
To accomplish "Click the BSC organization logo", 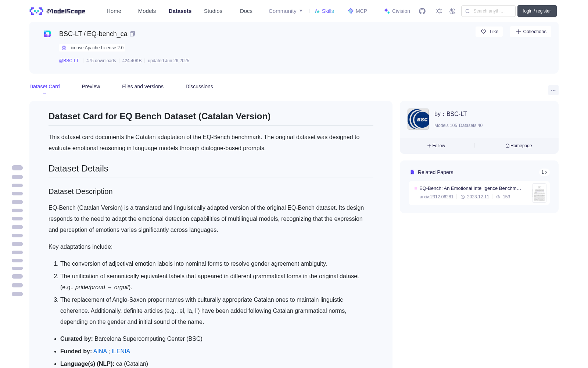I will (x=418, y=119).
